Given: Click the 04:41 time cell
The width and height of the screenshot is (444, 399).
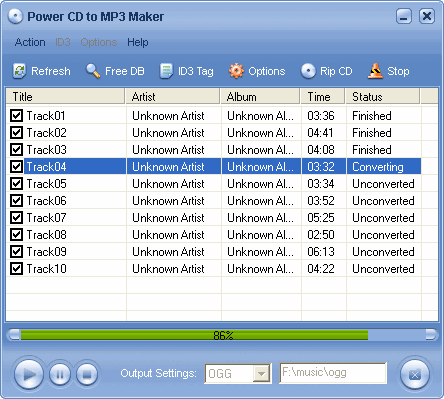Looking at the screenshot, I should click(x=320, y=133).
